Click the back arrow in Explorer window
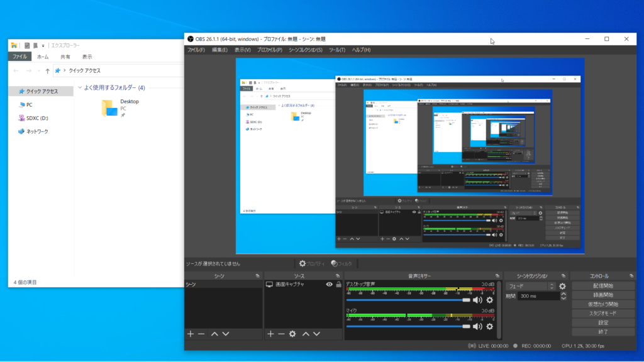This screenshot has height=362, width=644. pyautogui.click(x=16, y=70)
